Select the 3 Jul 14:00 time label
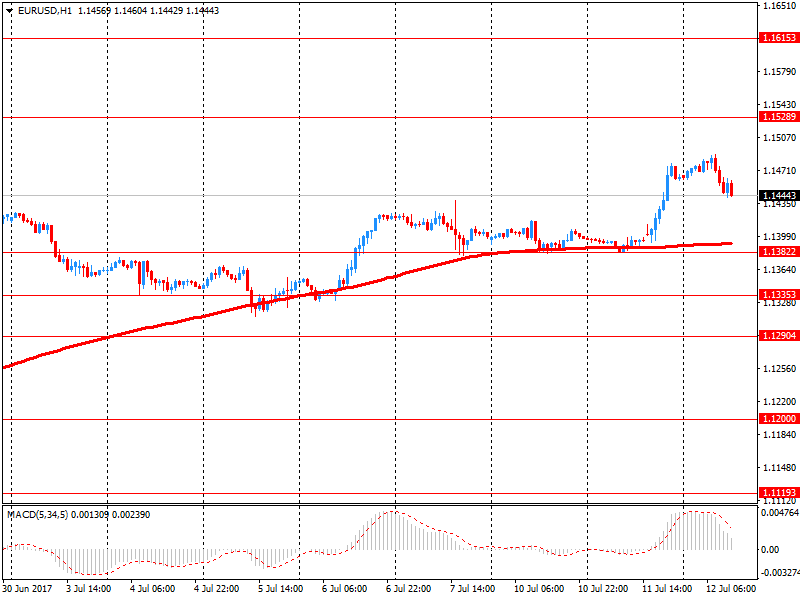Viewport: 800px width, 600px height. [88, 588]
